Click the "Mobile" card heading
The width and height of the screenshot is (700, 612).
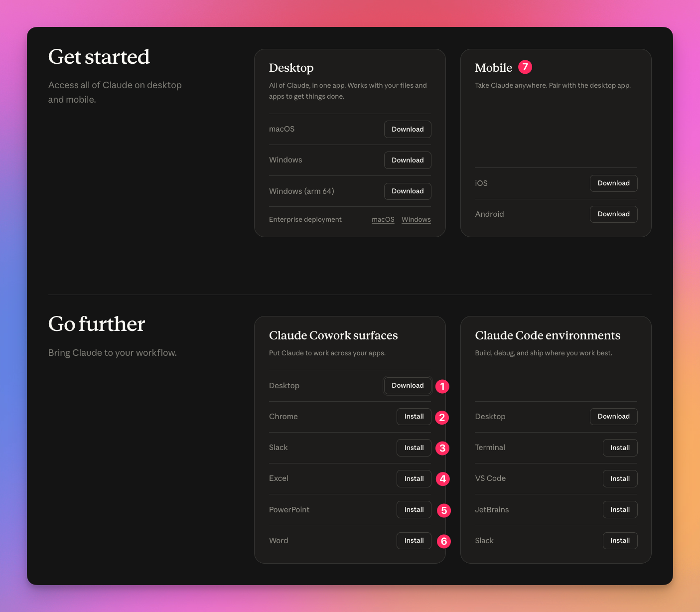[494, 68]
